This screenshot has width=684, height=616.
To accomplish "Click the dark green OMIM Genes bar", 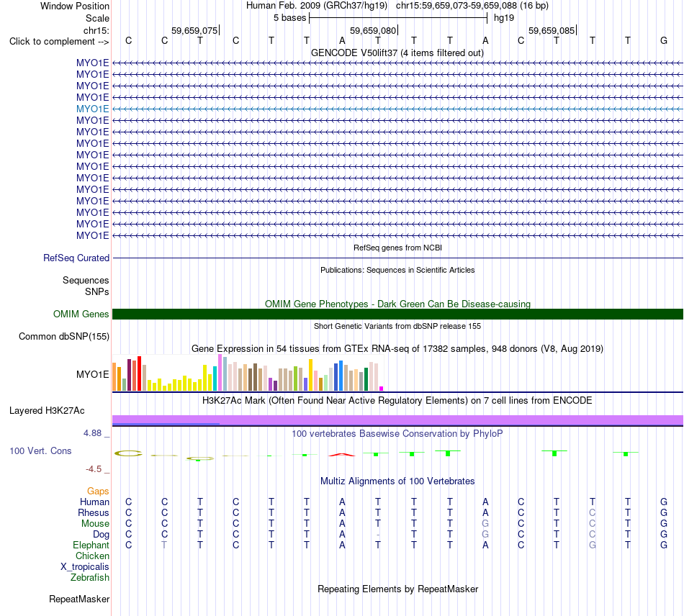I will tap(397, 314).
